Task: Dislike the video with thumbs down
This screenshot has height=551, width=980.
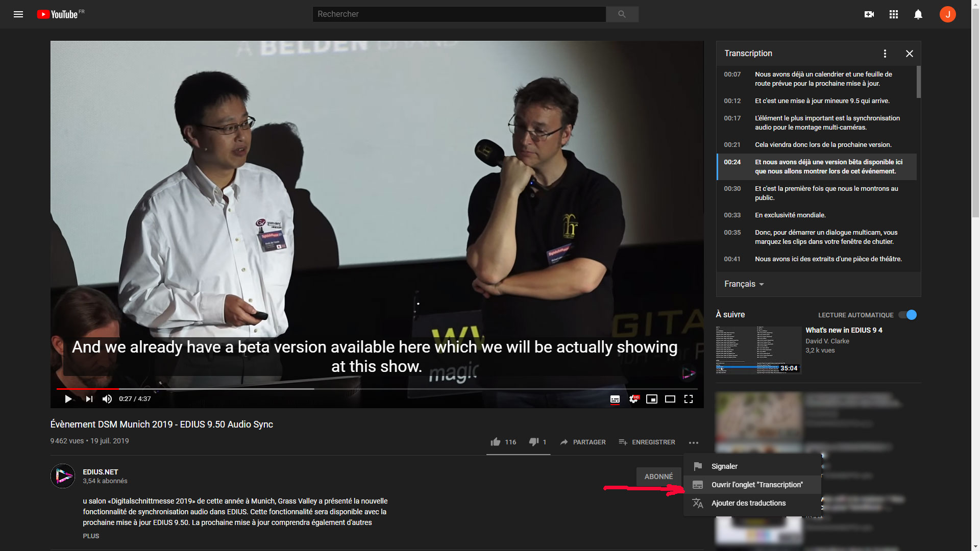Action: (537, 442)
